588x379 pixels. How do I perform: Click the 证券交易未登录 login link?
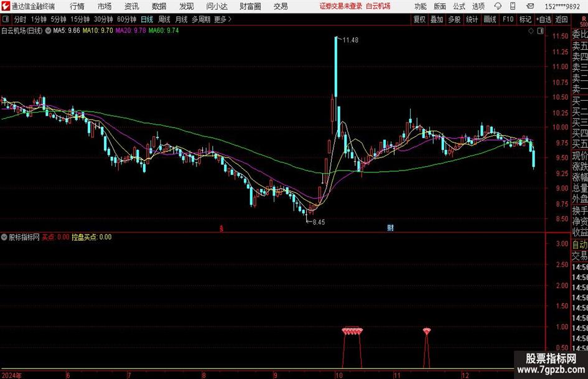click(x=341, y=6)
